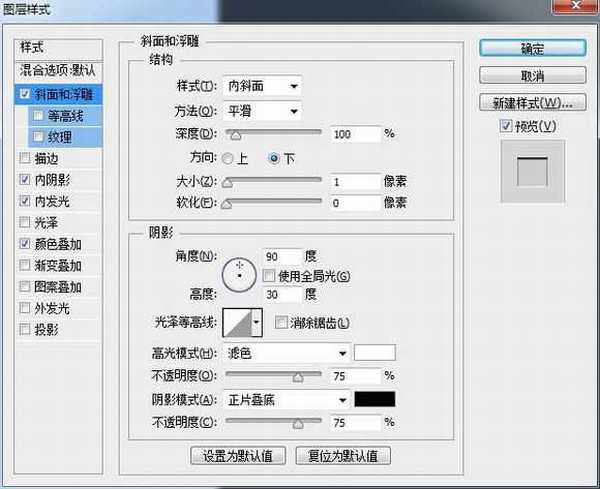Click the 设置为默认值 button
600x489 pixels.
point(239,455)
